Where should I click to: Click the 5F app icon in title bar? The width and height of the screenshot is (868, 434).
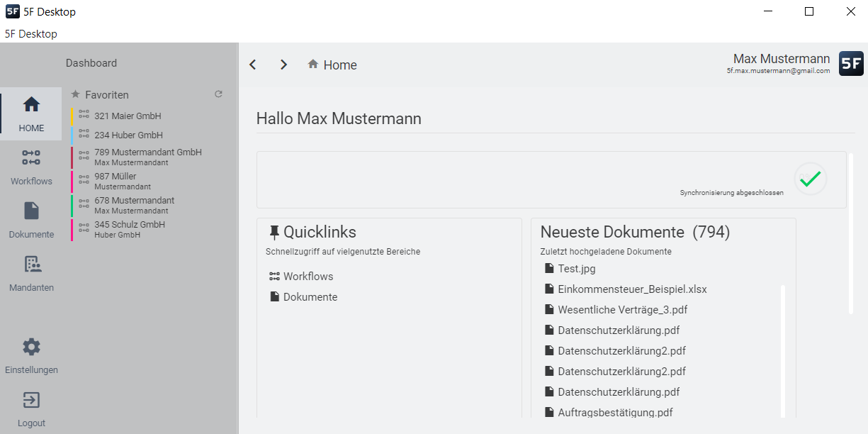[12, 11]
